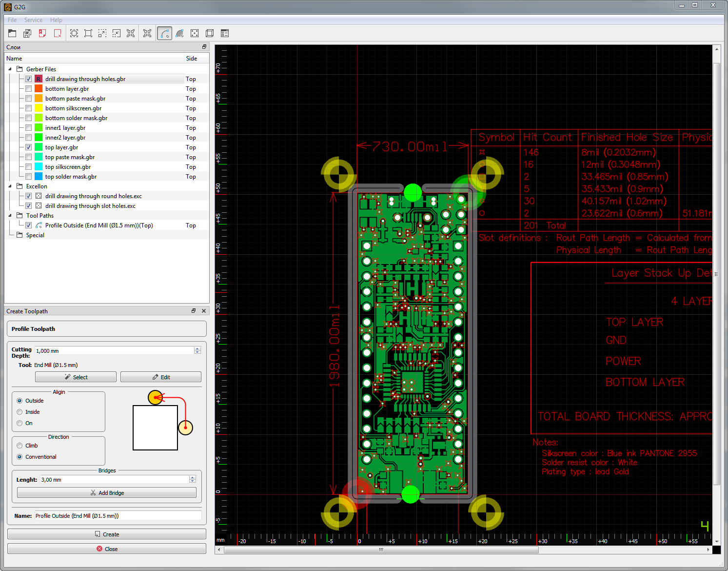
Task: Click the zoom fit-to-view icon
Action: [74, 33]
